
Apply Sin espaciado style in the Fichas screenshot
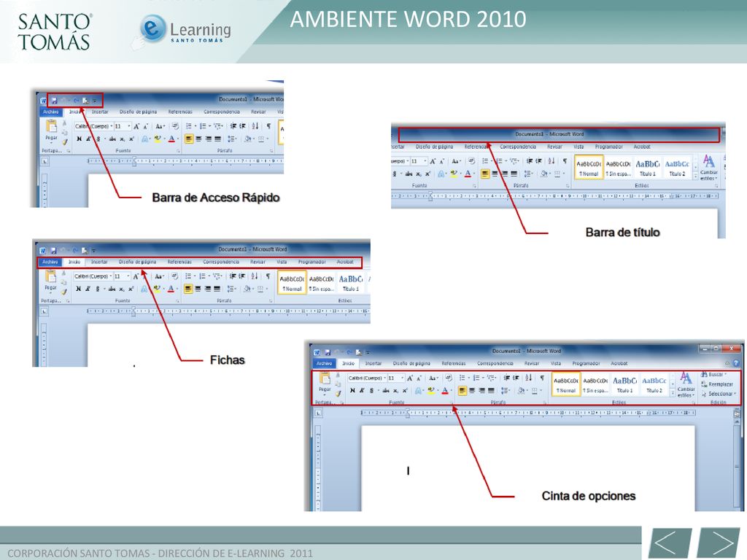322,283
